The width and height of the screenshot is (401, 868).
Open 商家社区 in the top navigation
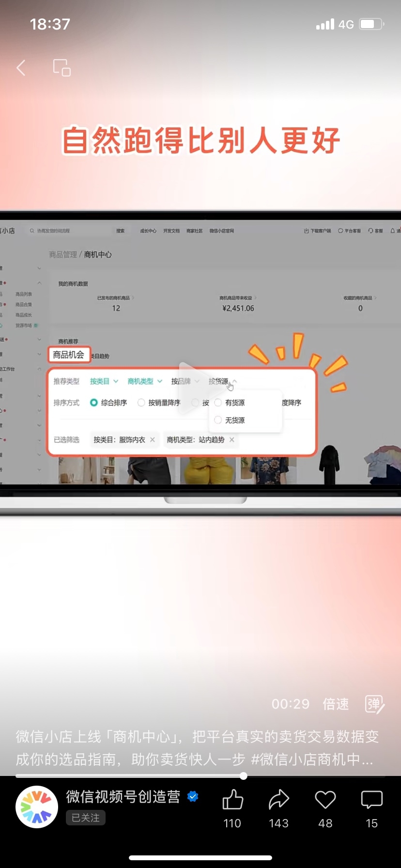[x=195, y=231]
